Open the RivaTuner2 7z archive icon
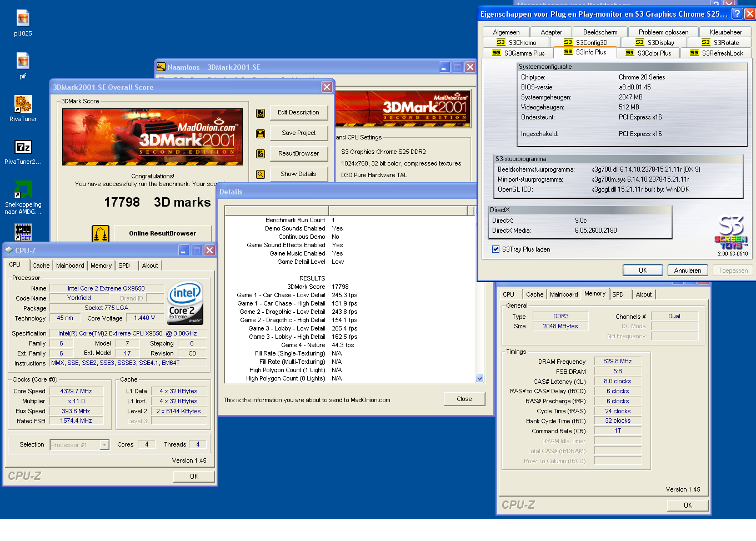Screen dimensions: 756x541 click(x=23, y=147)
